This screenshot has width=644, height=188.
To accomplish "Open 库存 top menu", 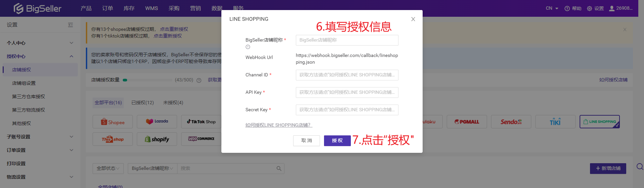I will pyautogui.click(x=129, y=8).
